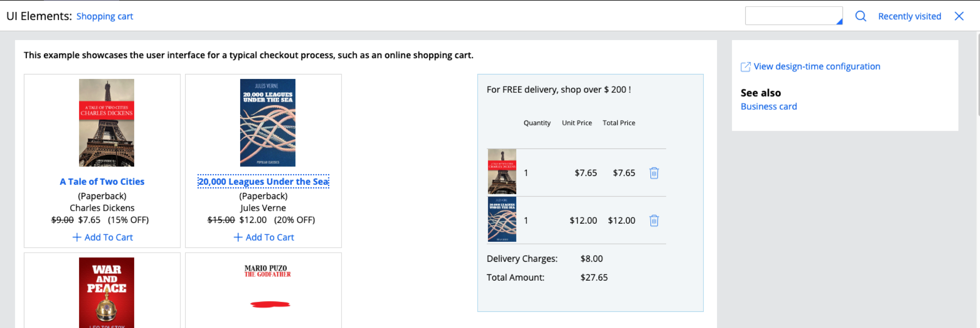Click War and Peace book cover
980x328 pixels.
click(x=106, y=293)
